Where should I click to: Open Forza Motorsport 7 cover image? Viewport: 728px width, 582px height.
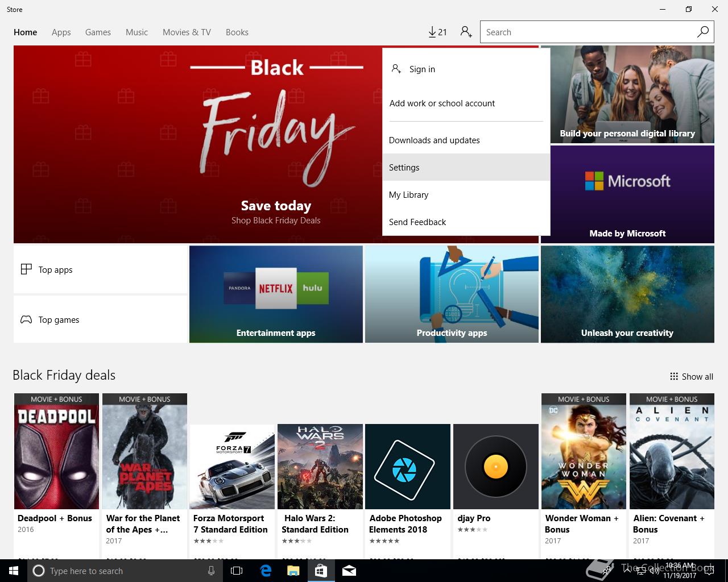click(x=232, y=467)
